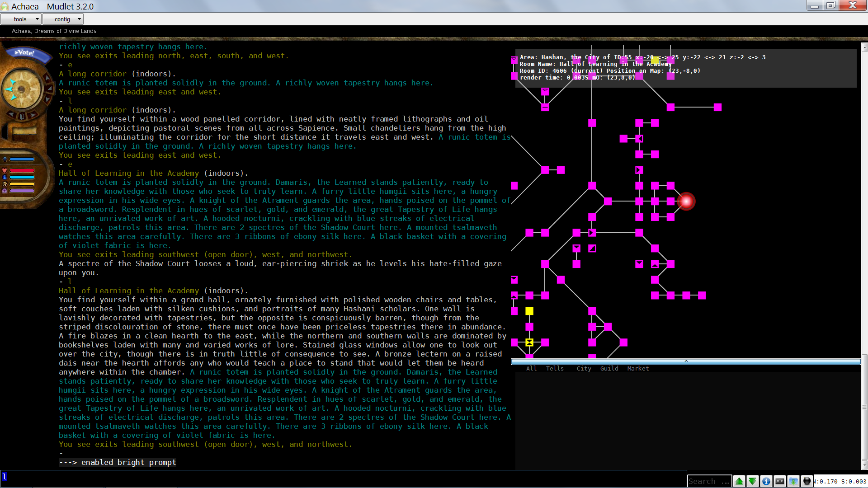Click the black bomb emergency stop icon
Screen dimensions: 868x488
pyautogui.click(x=807, y=481)
